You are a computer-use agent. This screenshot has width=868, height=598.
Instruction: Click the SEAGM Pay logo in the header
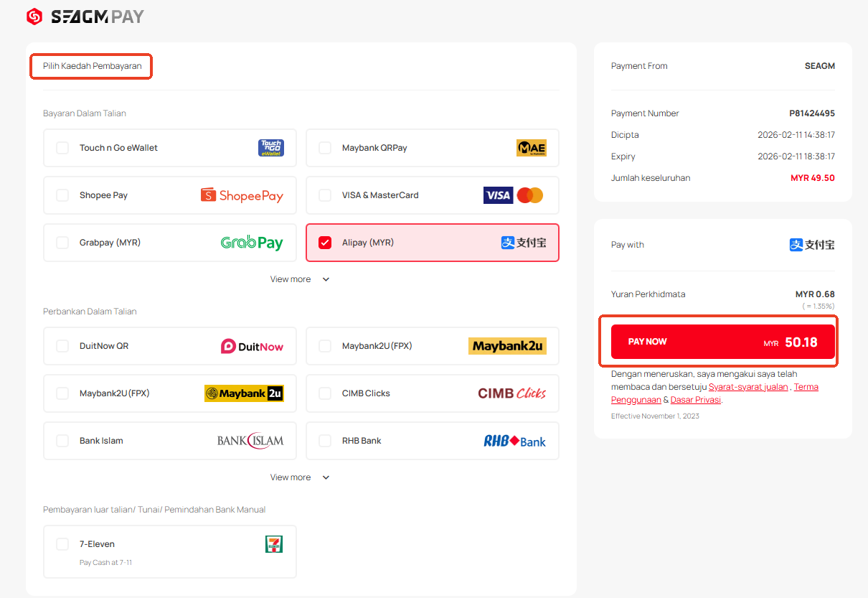click(85, 16)
